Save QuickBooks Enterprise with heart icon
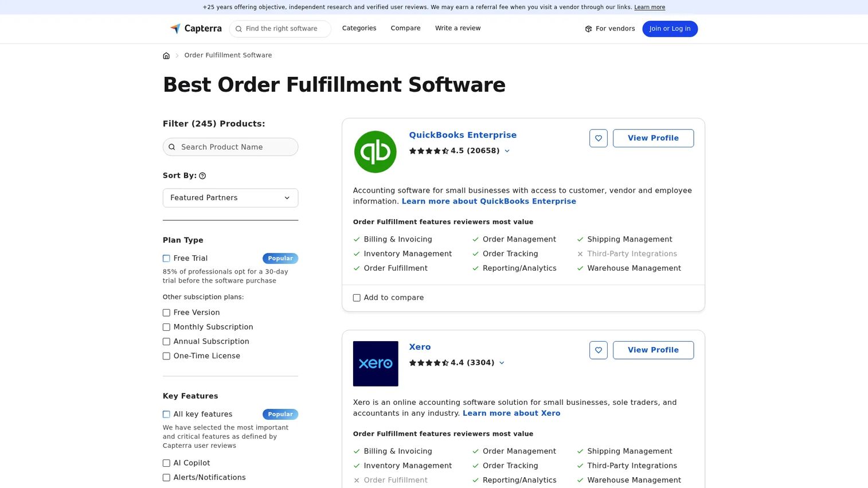 [x=598, y=138]
